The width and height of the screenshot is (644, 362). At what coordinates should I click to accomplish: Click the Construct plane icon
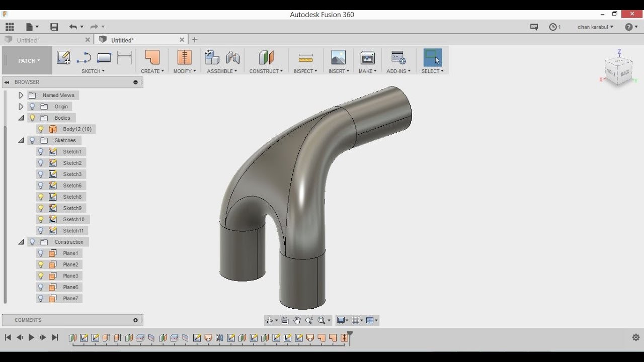(x=266, y=57)
